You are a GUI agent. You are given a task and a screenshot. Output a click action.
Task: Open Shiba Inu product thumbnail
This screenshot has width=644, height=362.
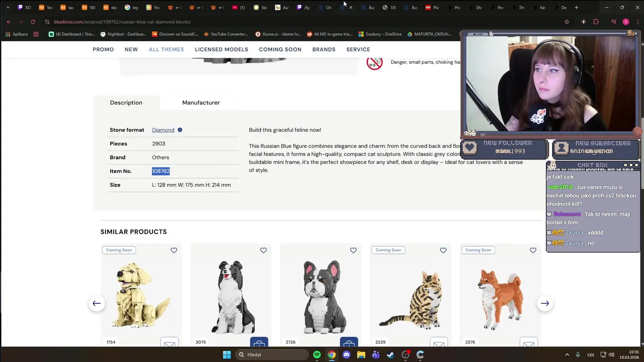click(x=500, y=300)
